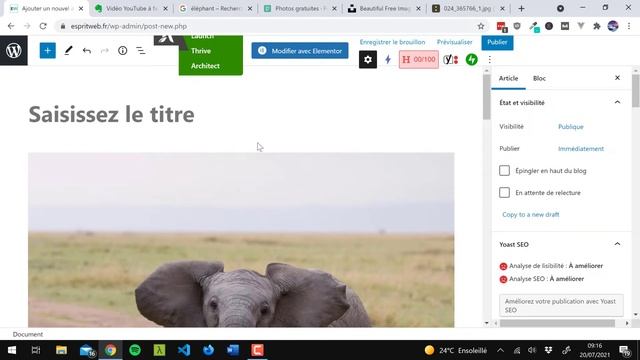
Task: Switch to the Article tab
Action: click(x=509, y=78)
